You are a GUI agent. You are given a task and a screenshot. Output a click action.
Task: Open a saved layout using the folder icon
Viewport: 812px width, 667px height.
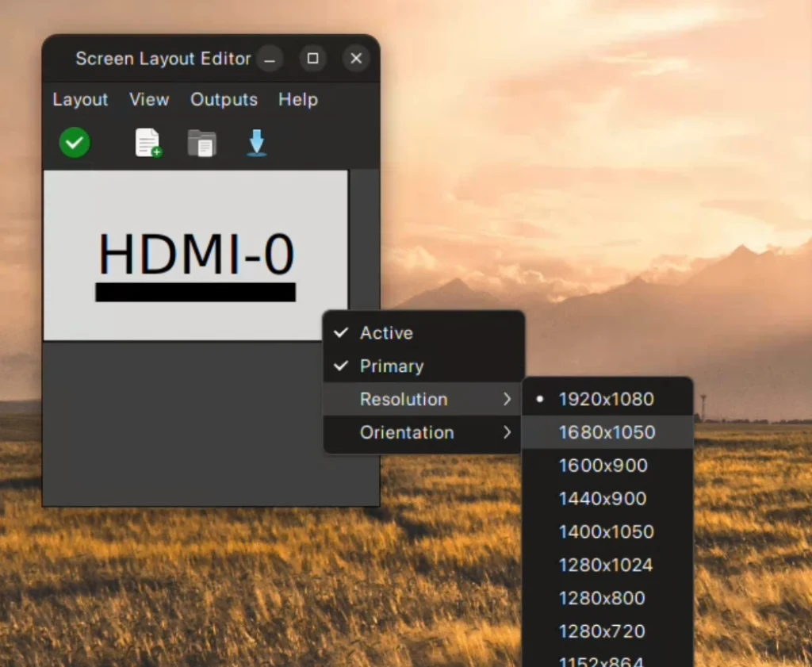pos(202,143)
